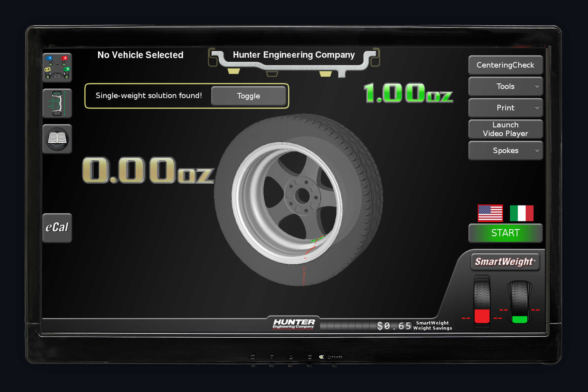Launch Video Player

[x=505, y=129]
